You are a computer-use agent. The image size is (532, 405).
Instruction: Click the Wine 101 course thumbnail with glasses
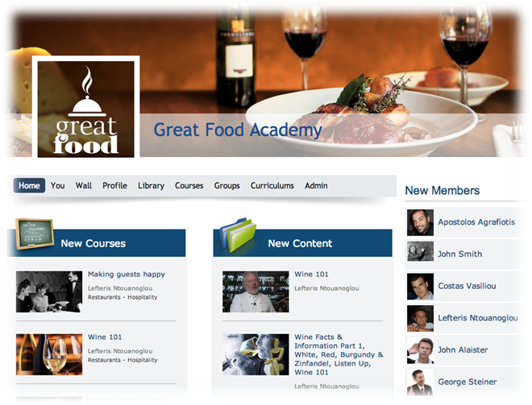49,354
